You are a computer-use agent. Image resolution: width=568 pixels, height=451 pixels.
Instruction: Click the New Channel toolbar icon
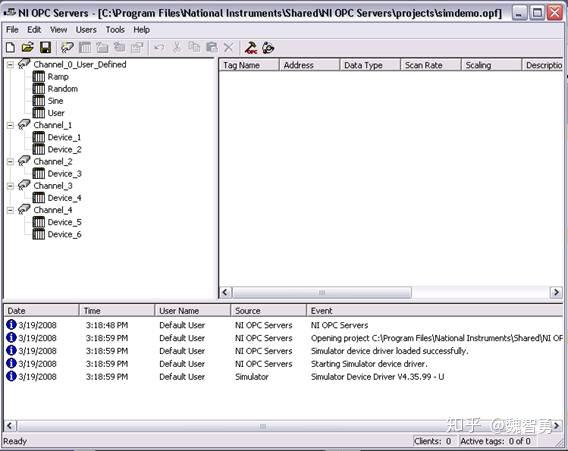(x=67, y=47)
